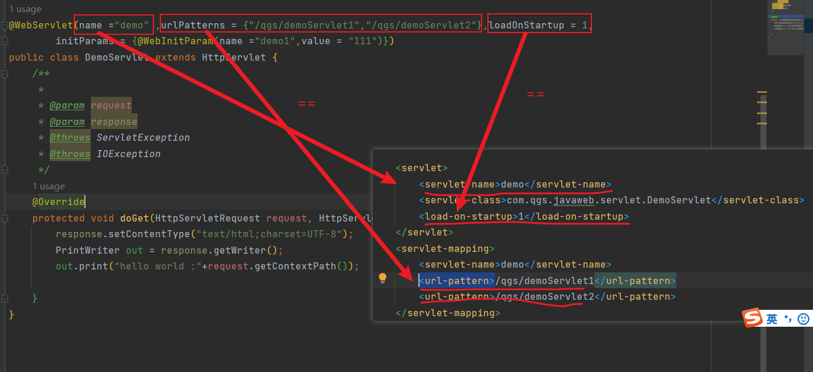Collapse the @WebServlet annotation fold marker
813x372 pixels.
click(x=4, y=25)
